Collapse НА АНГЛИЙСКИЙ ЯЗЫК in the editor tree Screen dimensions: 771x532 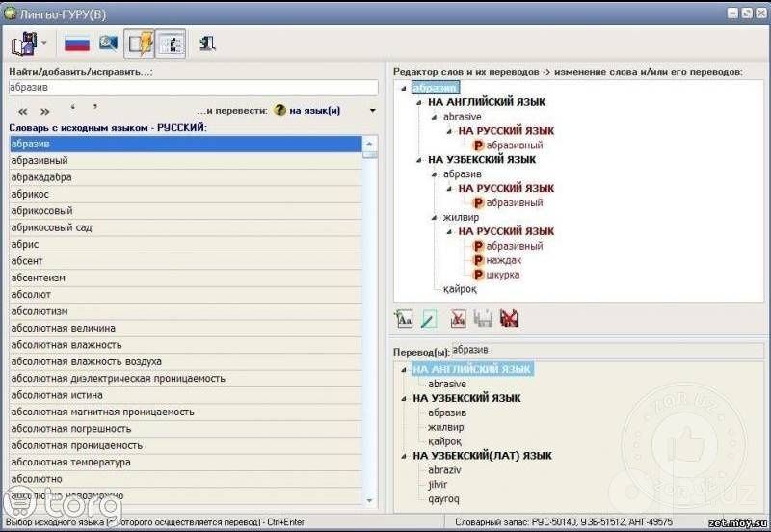(x=419, y=102)
